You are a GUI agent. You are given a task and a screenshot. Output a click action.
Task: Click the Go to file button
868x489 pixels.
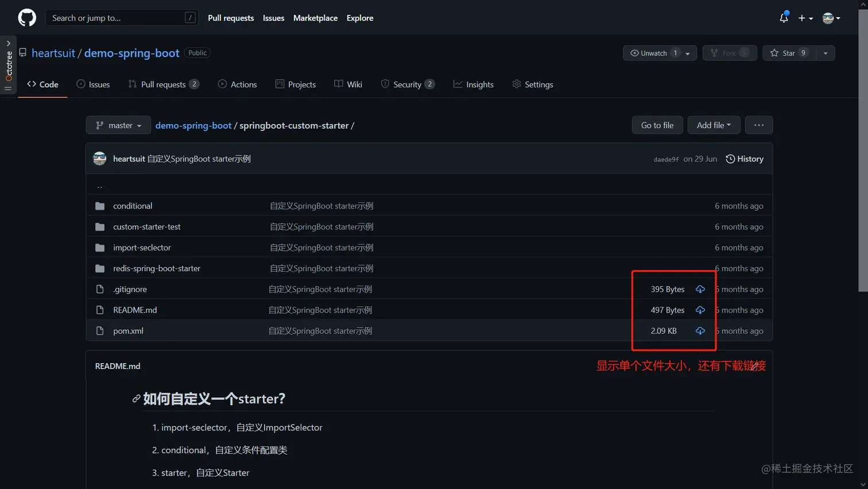pyautogui.click(x=657, y=125)
